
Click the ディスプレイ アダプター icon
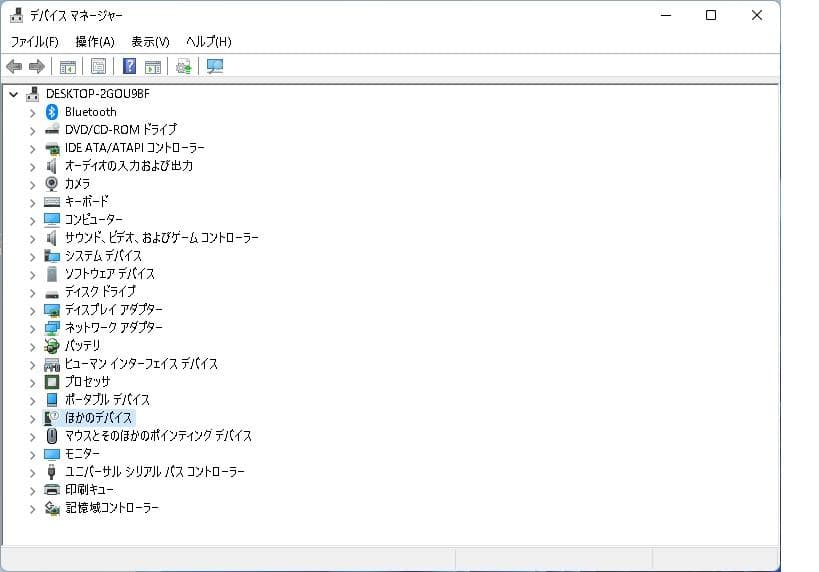(52, 310)
